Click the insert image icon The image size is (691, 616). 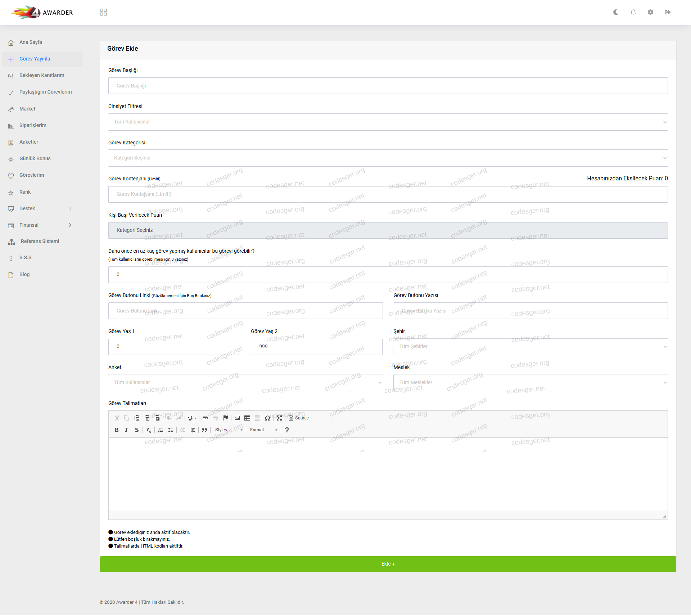pyautogui.click(x=237, y=418)
